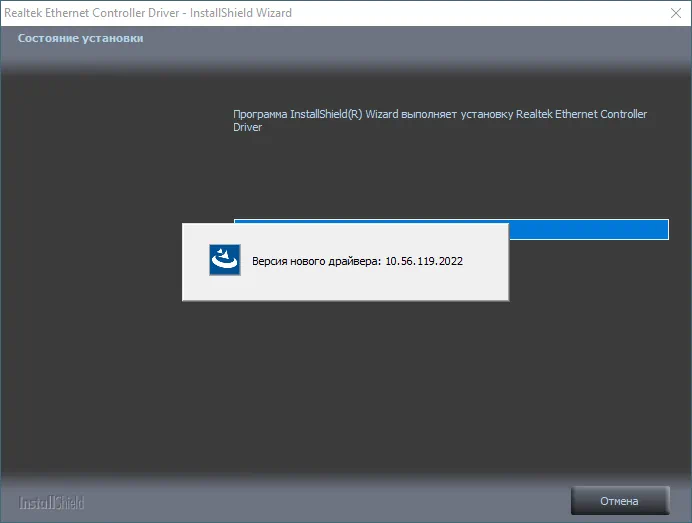Click the window title 'Realtek Ethernet Controller Driver'

coord(92,13)
